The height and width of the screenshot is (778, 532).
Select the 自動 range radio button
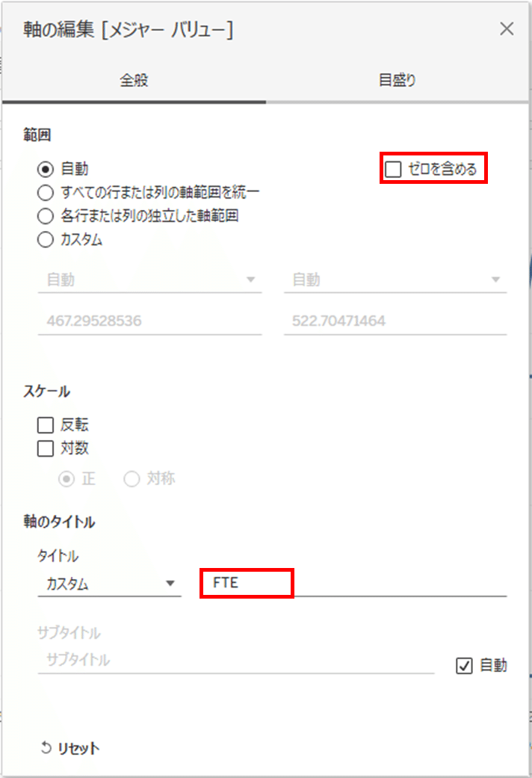tap(46, 169)
